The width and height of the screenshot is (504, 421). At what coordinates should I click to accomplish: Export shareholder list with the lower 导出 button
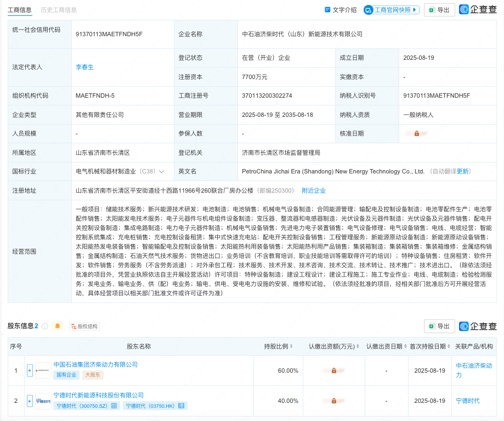tap(439, 326)
